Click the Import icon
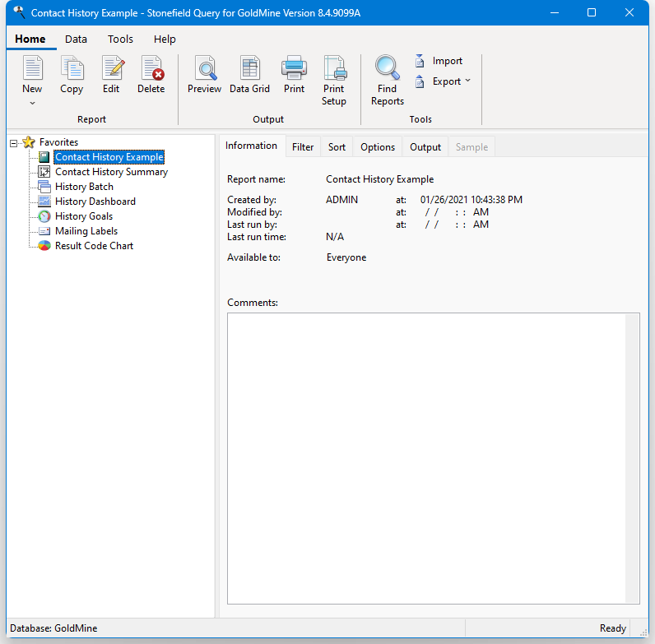 click(420, 61)
